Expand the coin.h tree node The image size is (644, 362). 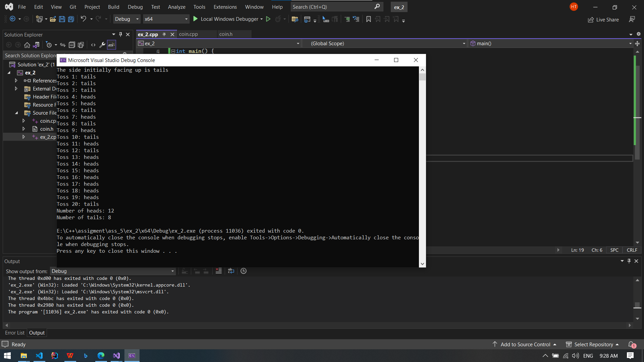point(23,129)
